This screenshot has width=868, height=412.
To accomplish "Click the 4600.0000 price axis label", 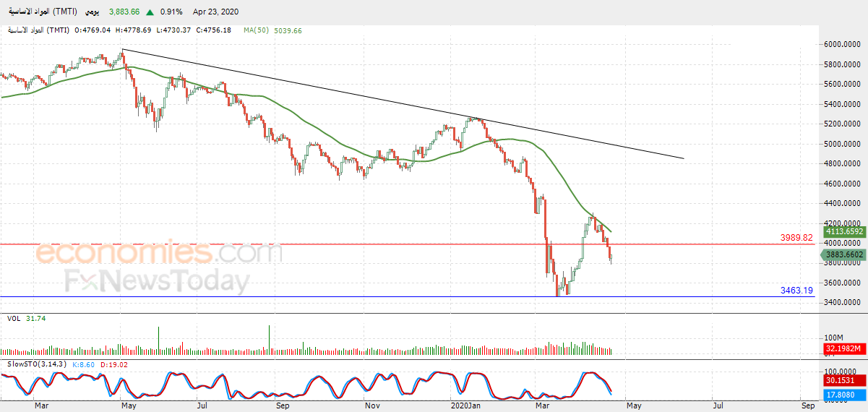I will click(x=843, y=184).
